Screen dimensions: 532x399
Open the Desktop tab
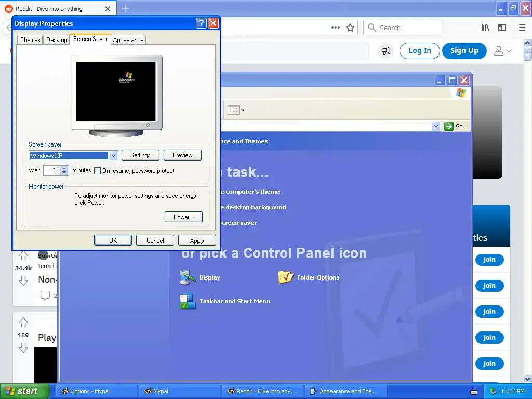point(57,40)
